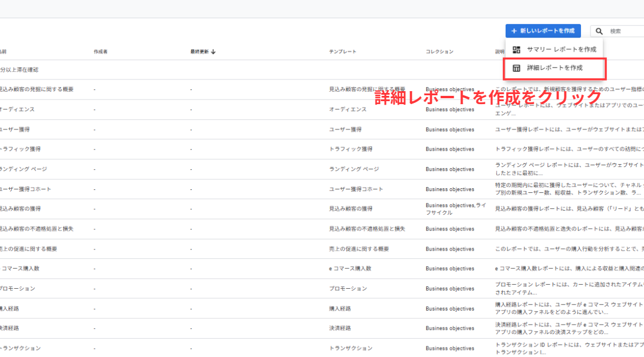Select 詳細レポートを作成 from the dropdown menu
Screen dimensions: 644x357
[555, 68]
